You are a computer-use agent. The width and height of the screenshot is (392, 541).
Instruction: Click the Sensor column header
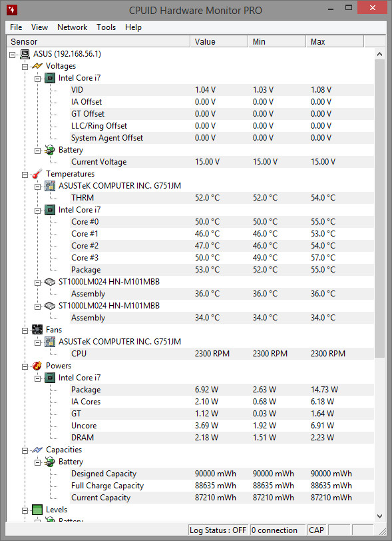(98, 42)
